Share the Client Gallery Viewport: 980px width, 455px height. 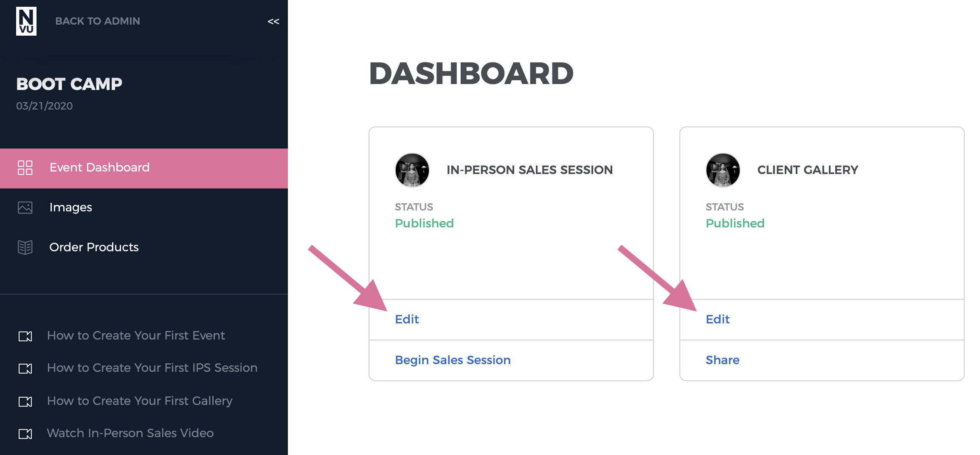tap(722, 360)
